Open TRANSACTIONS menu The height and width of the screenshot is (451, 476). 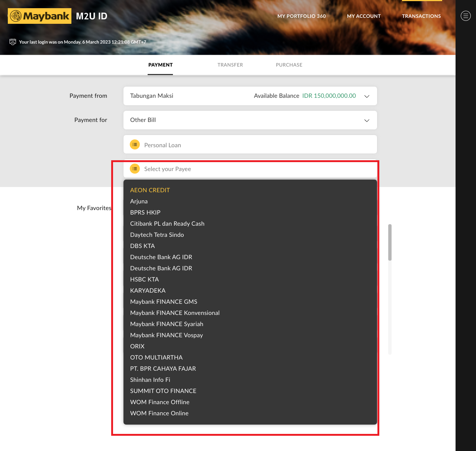click(x=421, y=16)
